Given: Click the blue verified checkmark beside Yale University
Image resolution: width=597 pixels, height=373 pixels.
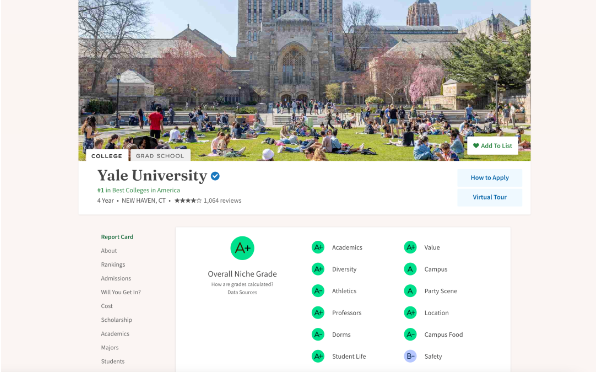Looking at the screenshot, I should click(215, 176).
